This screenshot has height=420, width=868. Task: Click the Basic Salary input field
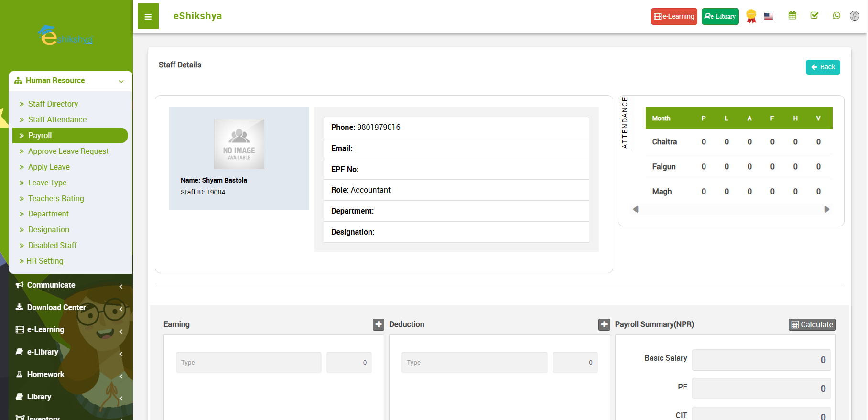point(760,360)
